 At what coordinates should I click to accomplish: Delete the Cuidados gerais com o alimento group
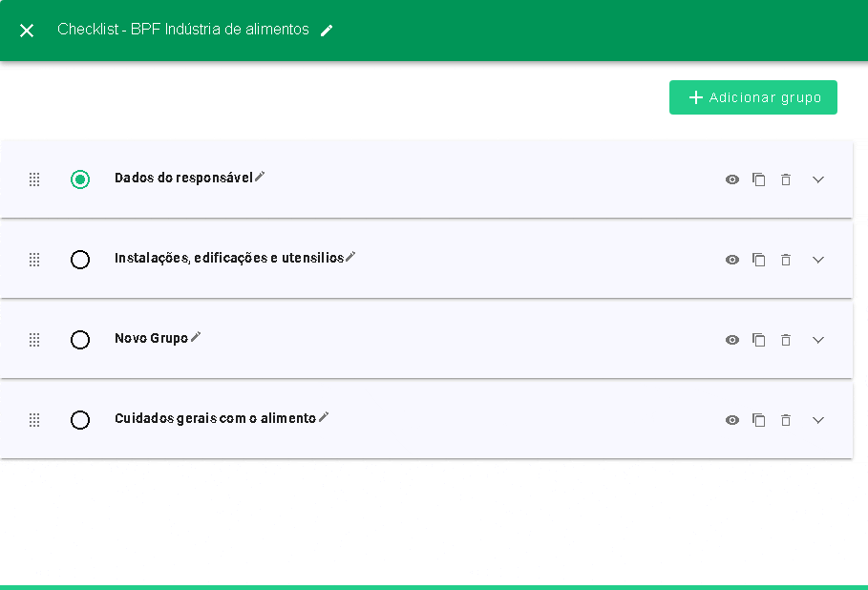pyautogui.click(x=786, y=420)
